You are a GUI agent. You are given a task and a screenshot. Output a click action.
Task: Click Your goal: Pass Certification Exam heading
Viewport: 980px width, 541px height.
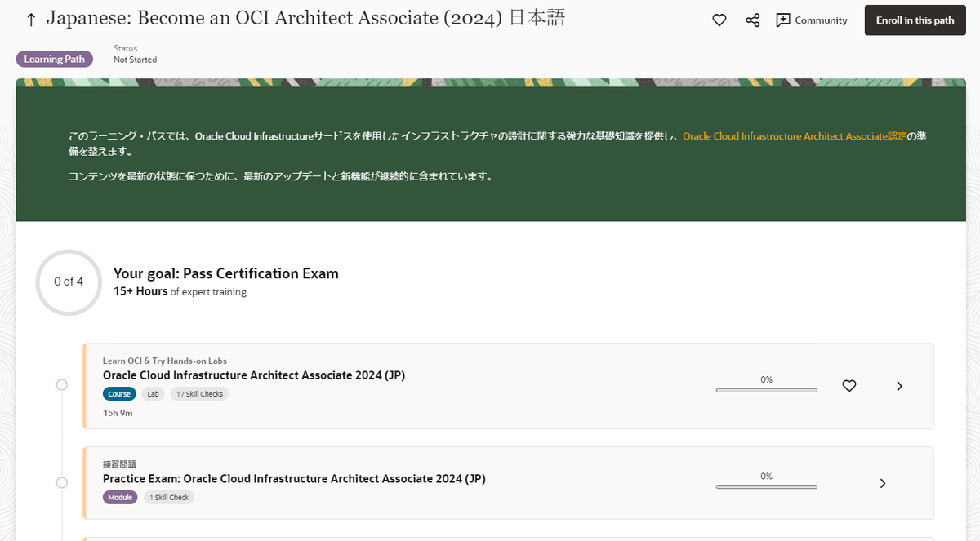[x=226, y=274]
